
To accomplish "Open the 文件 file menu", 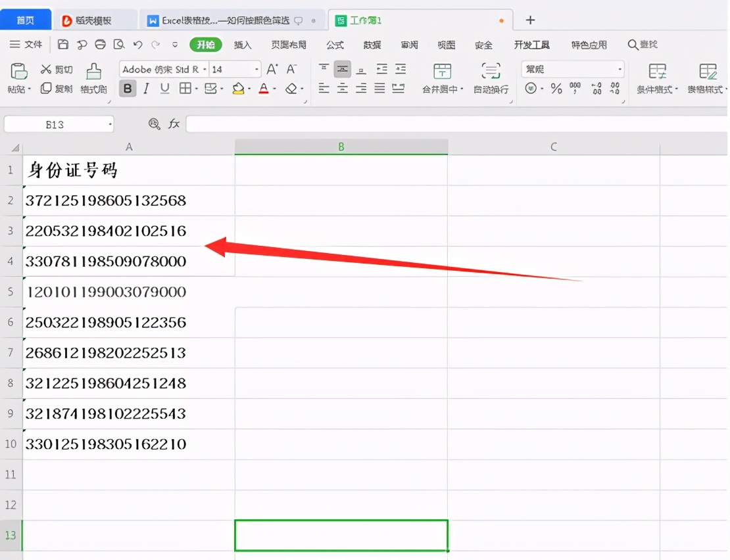I will (26, 45).
